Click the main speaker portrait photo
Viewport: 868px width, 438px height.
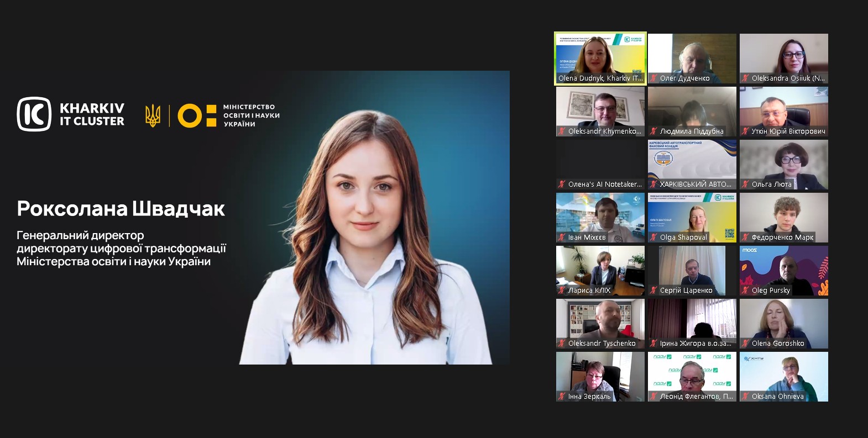point(374,218)
